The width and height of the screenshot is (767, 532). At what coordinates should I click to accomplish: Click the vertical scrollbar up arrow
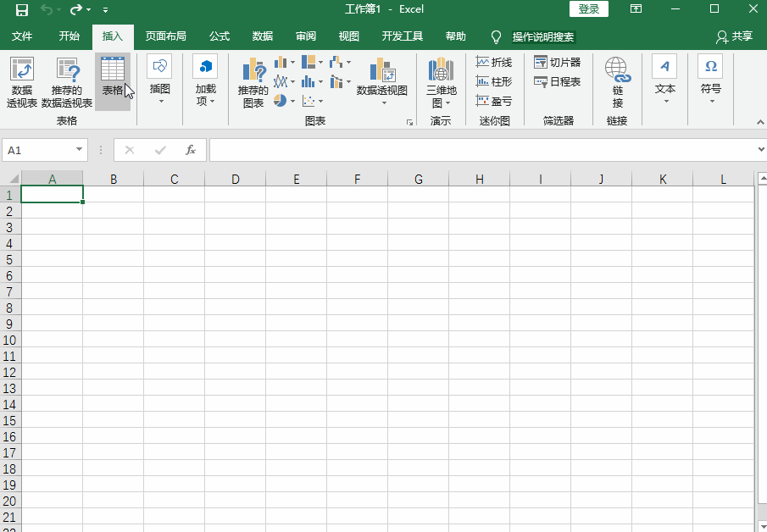762,179
